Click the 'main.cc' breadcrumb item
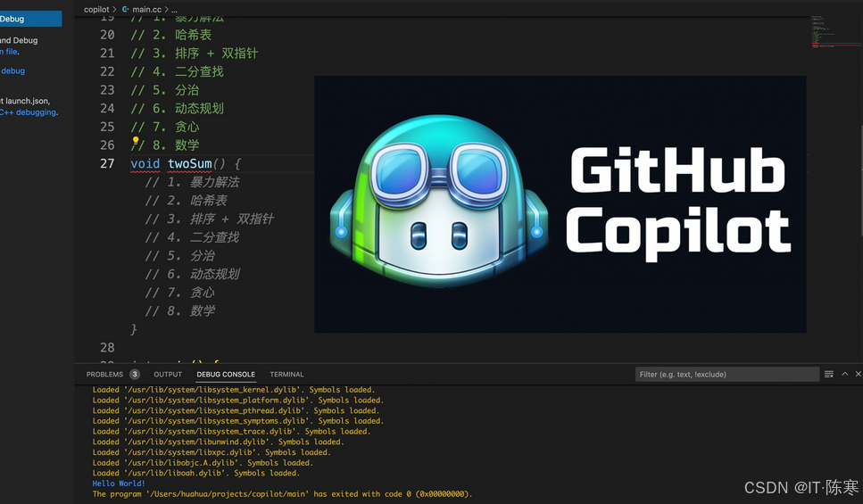Viewport: 863px width, 504px height. point(146,9)
